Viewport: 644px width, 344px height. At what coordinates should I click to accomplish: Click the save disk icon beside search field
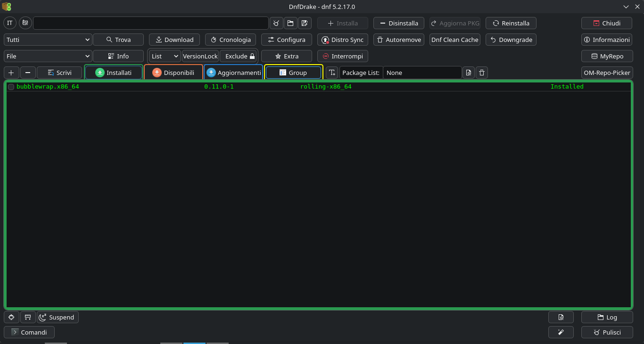click(x=304, y=23)
